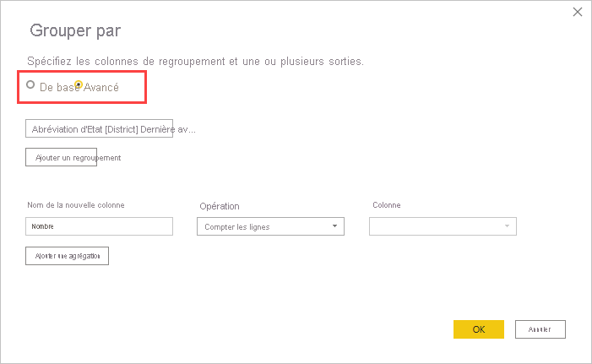Click the 'Ajouter un regroupement' button

click(x=61, y=157)
